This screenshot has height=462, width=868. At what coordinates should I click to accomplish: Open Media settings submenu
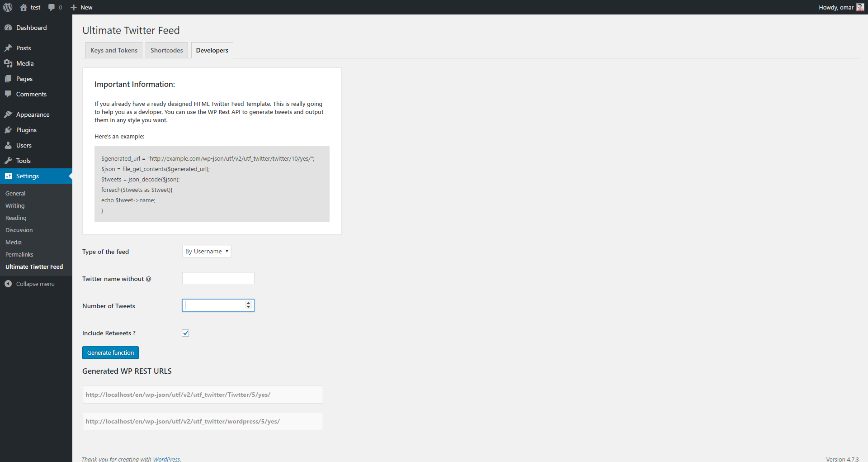click(x=14, y=242)
